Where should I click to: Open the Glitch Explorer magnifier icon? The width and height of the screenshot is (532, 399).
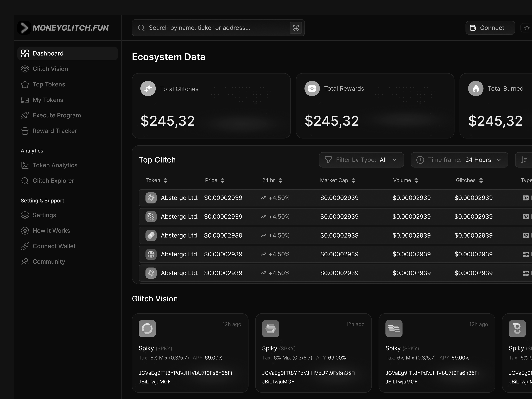[x=25, y=181]
